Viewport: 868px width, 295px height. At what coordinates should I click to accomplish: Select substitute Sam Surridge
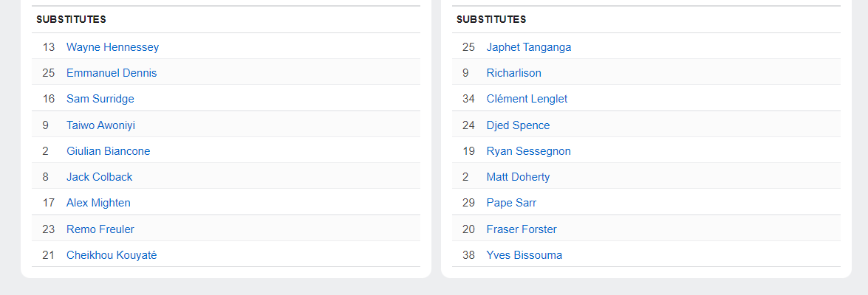click(x=100, y=99)
